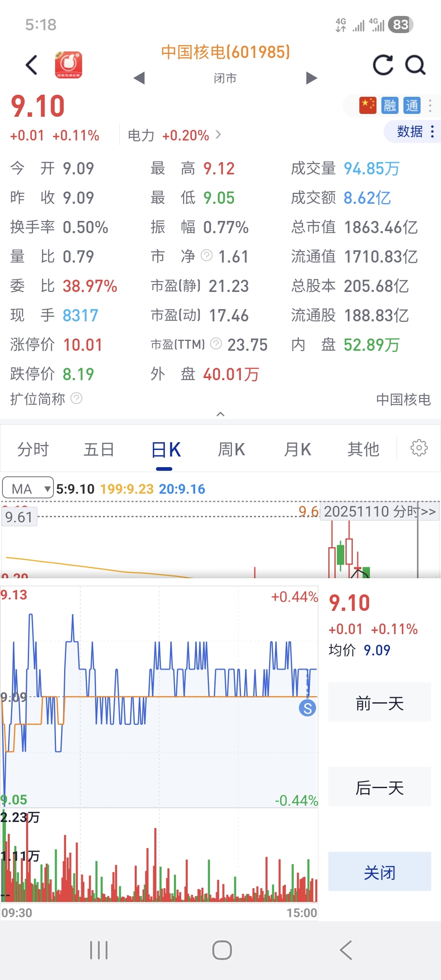Image resolution: width=441 pixels, height=980 pixels.
Task: Open the 数据 data menu
Action: pyautogui.click(x=412, y=131)
